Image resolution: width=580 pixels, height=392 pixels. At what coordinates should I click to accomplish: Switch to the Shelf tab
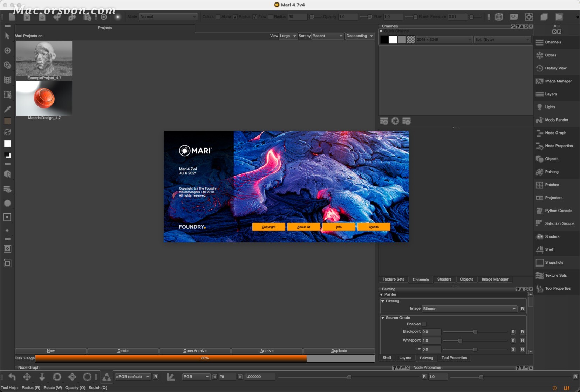tap(387, 358)
